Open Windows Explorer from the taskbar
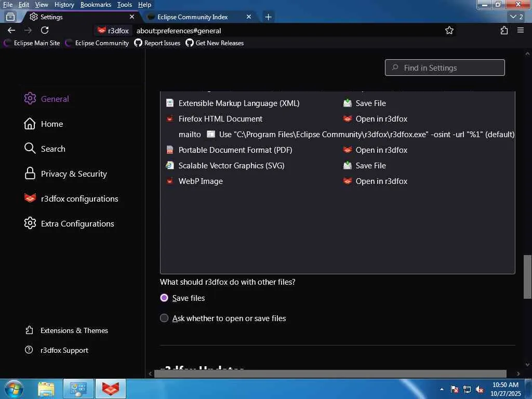The image size is (532, 399). (46, 389)
